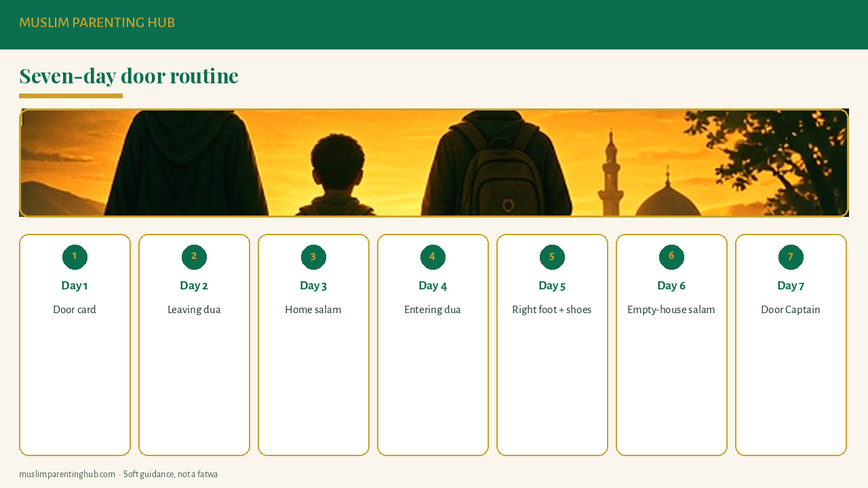868x488 pixels.
Task: Click the 'Day 1' label
Action: pos(75,285)
